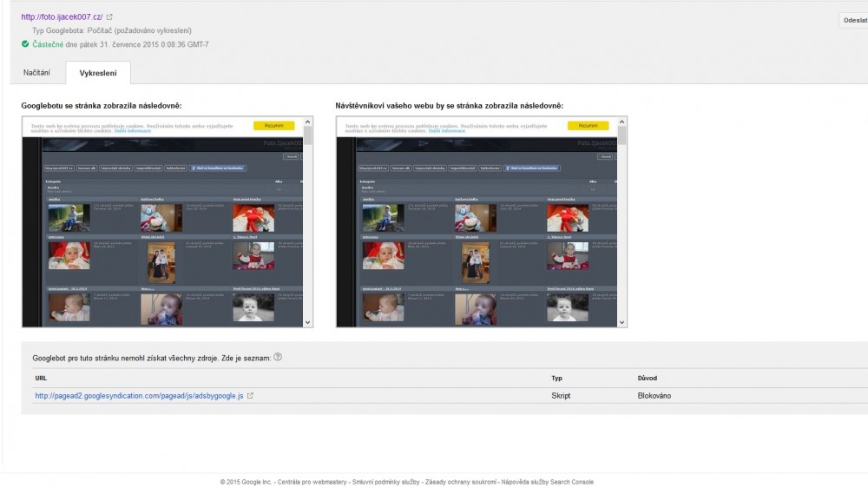868x488 pixels.
Task: Open the http://foto.ijacek007.cz/ link
Action: point(62,17)
